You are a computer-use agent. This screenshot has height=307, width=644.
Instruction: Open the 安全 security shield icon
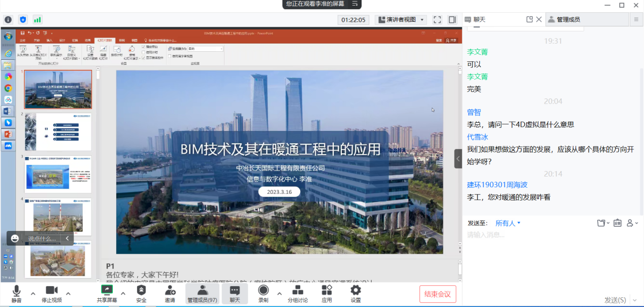pos(141,293)
